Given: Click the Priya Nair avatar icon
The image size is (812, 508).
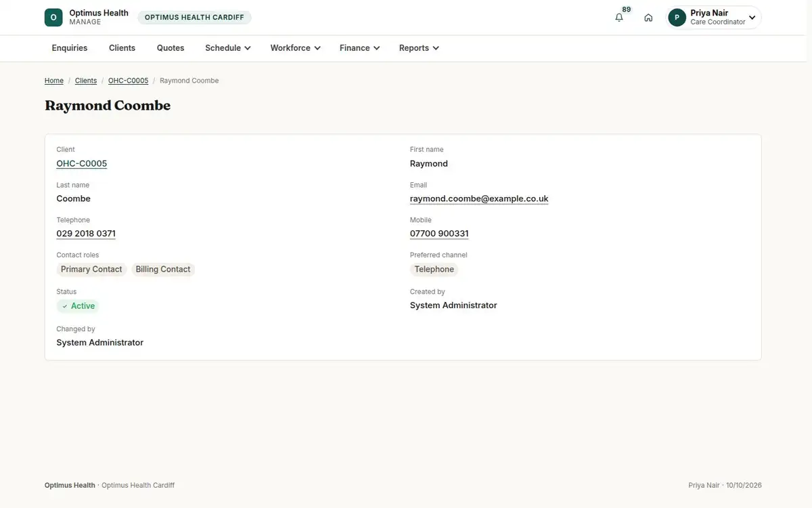Looking at the screenshot, I should pos(677,18).
